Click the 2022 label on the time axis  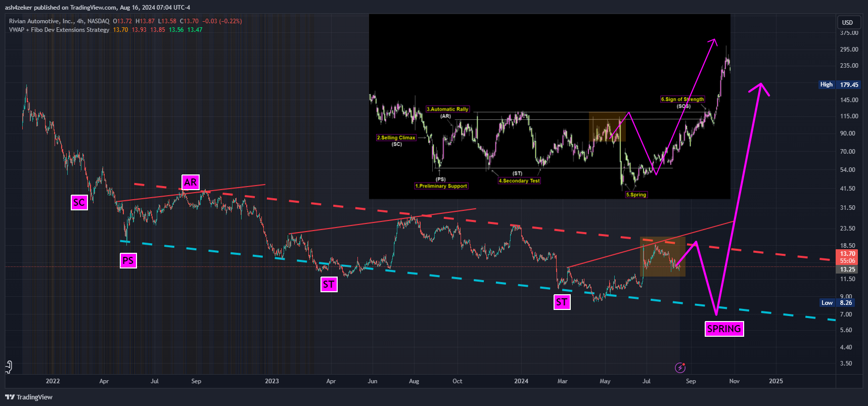coord(53,381)
